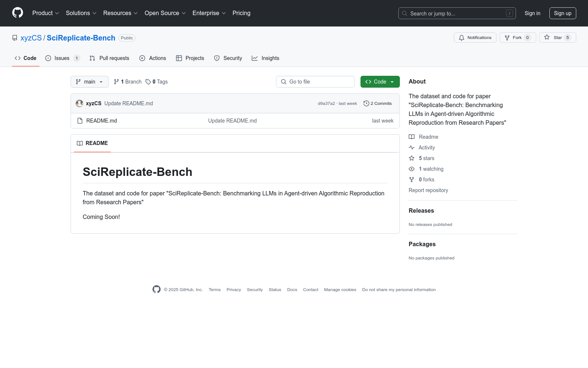Click the Notifications bell button
Viewport: 588px width, 368px height.
475,38
